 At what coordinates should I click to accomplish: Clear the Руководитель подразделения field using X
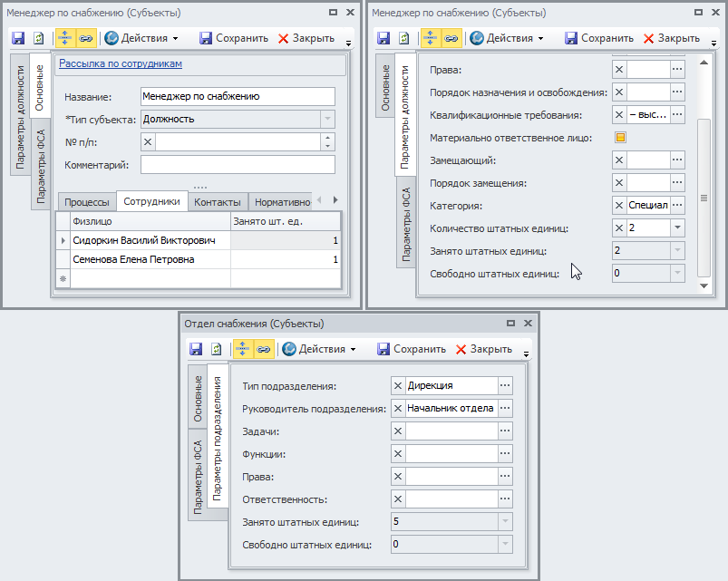click(397, 409)
